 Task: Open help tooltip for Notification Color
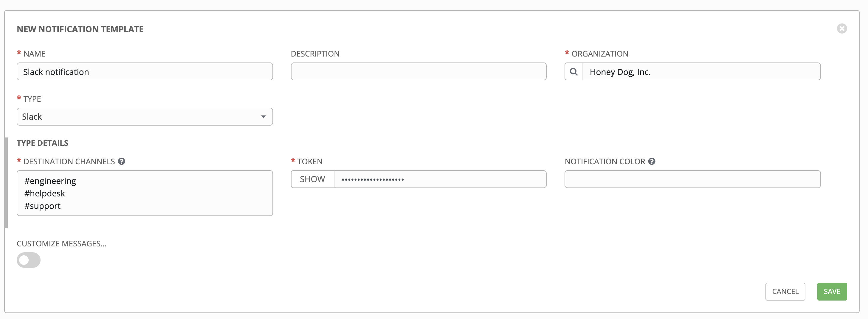652,162
